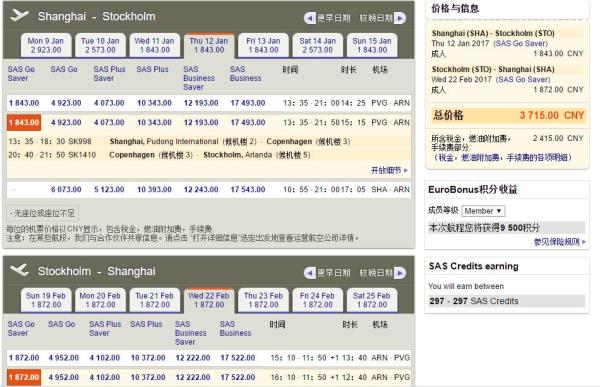The image size is (600, 387).
Task: Choose 4 102.00 fare on 16:10 return flight
Action: (x=104, y=377)
